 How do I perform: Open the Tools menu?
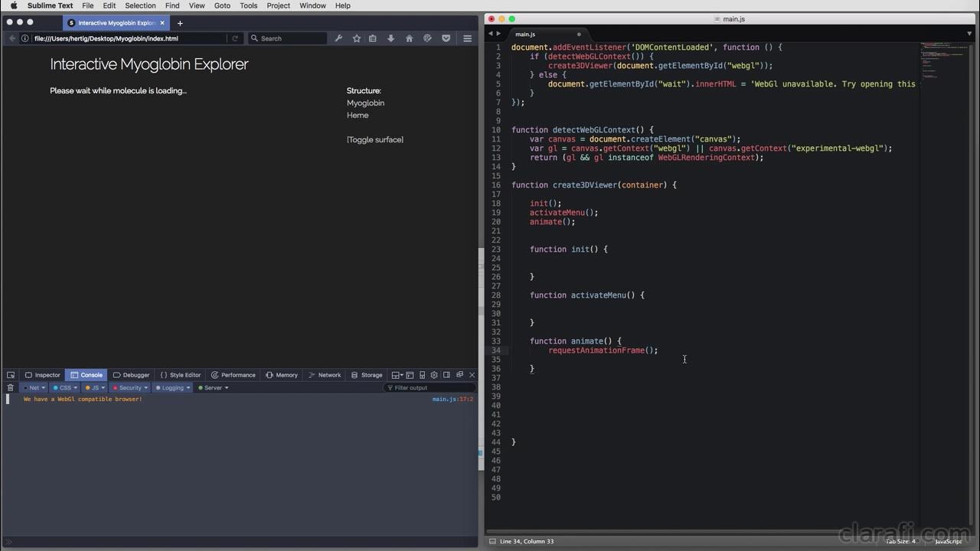249,5
